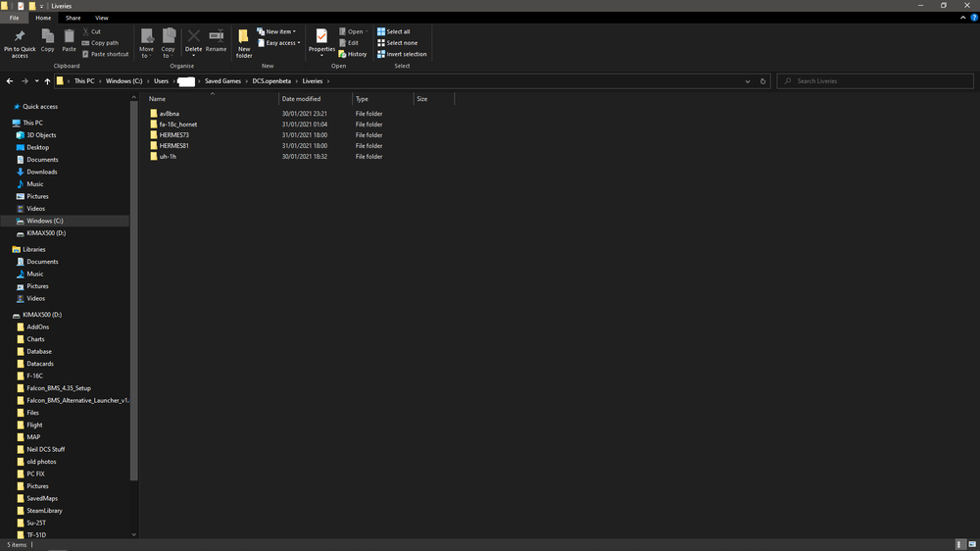Select the HERMES81 folder
980x551 pixels.
(x=169, y=145)
